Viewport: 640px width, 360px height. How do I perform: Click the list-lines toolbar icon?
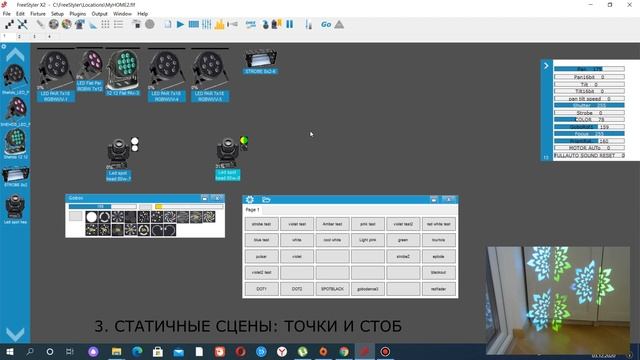click(x=118, y=24)
